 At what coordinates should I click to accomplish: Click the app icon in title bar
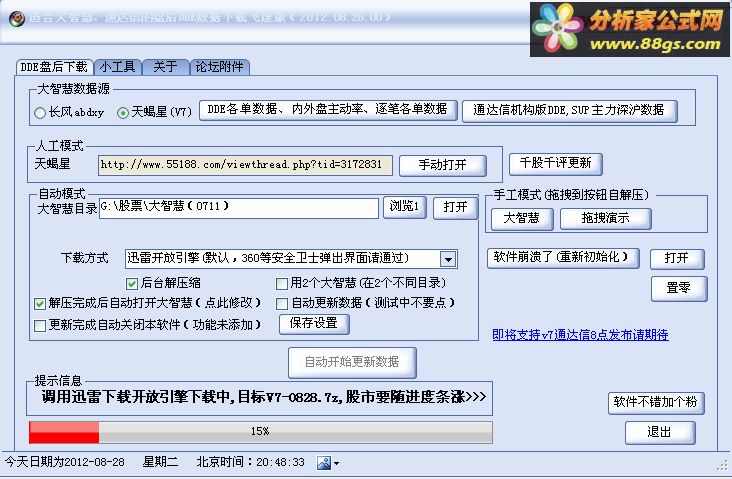point(17,19)
